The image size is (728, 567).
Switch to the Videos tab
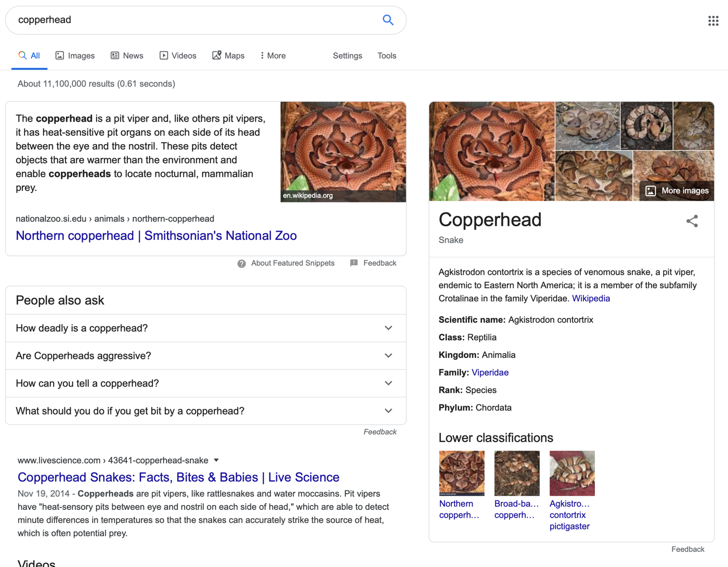pos(178,56)
